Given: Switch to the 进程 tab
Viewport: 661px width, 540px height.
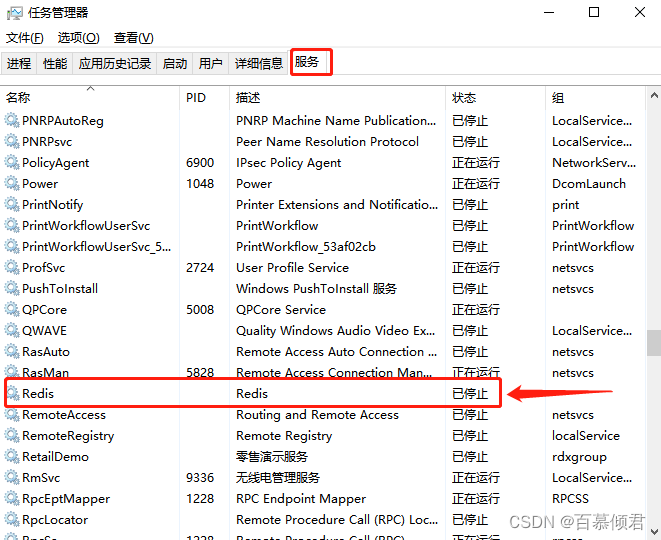Looking at the screenshot, I should tap(19, 64).
